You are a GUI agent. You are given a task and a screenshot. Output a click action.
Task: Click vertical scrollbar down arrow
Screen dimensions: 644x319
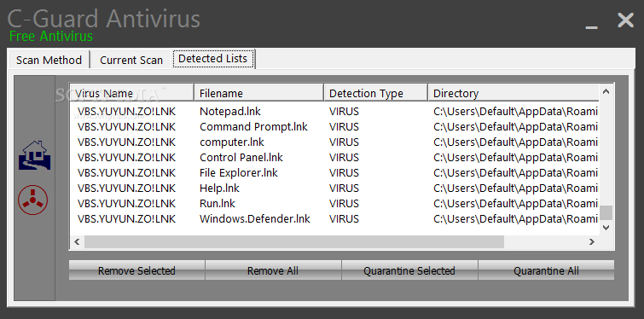click(606, 227)
